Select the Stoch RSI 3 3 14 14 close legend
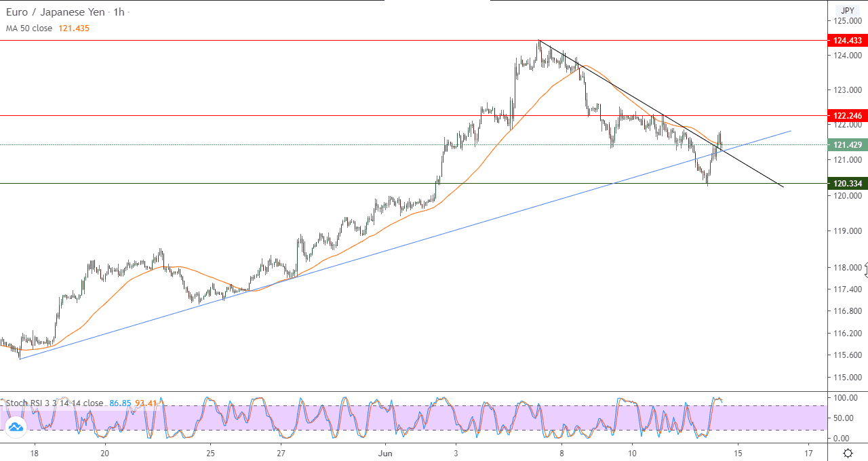868x461 pixels. [x=54, y=403]
